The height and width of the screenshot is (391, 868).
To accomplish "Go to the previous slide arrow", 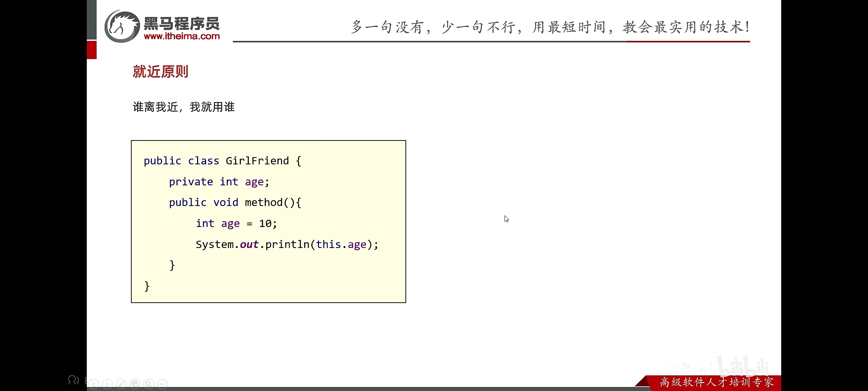I will 94,384.
